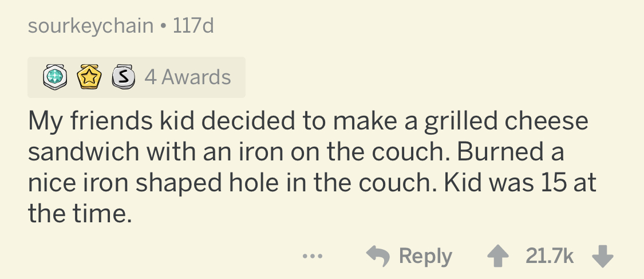Open the sourkeychain user profile

pos(90,26)
